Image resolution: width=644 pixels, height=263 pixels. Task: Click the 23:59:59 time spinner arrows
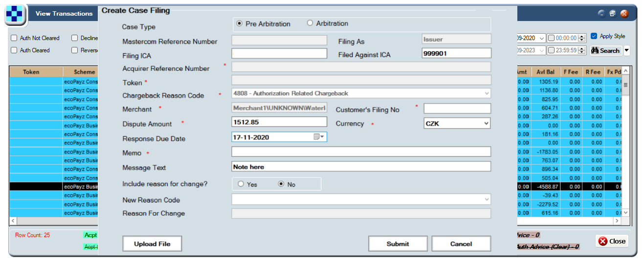click(582, 50)
